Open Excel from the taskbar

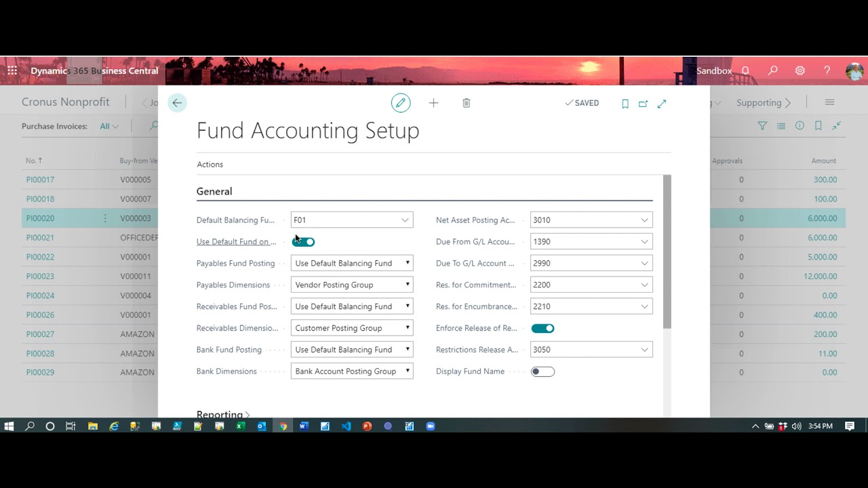tap(240, 426)
